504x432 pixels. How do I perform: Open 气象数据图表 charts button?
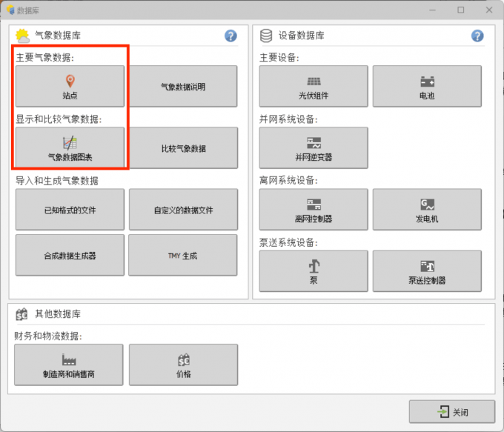[x=70, y=147]
